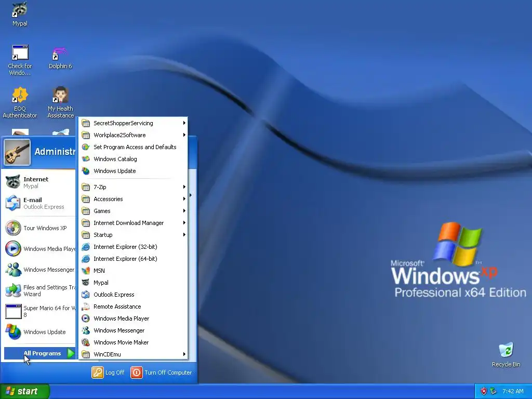
Task: Expand SecretShopperServicing folder submenu
Action: (x=134, y=123)
